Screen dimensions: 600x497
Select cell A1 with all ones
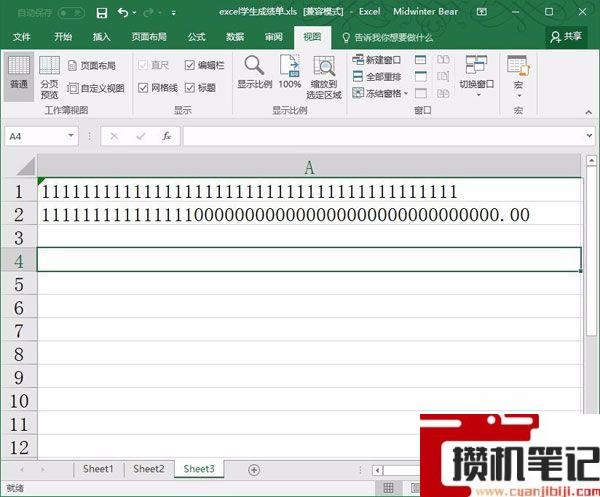[309, 191]
